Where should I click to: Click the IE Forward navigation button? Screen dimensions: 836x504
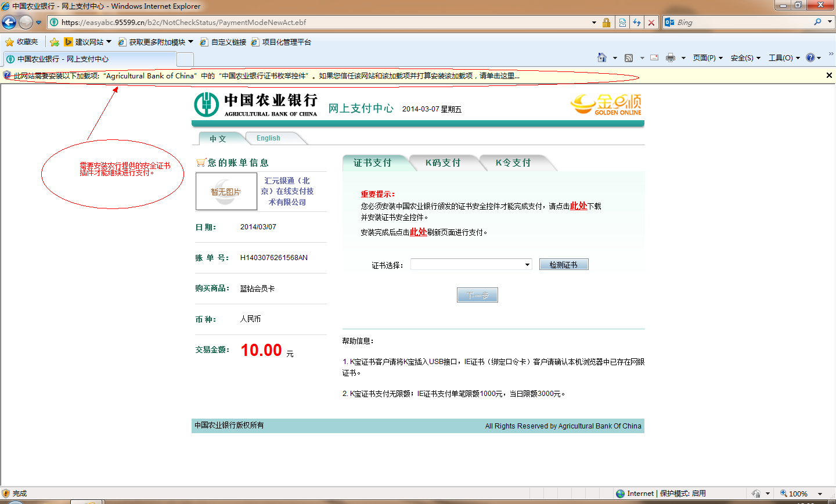(x=26, y=22)
